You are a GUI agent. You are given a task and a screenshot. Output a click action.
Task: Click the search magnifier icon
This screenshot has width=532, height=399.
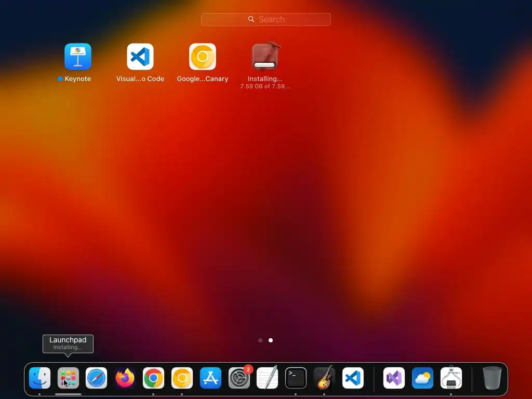click(x=251, y=19)
